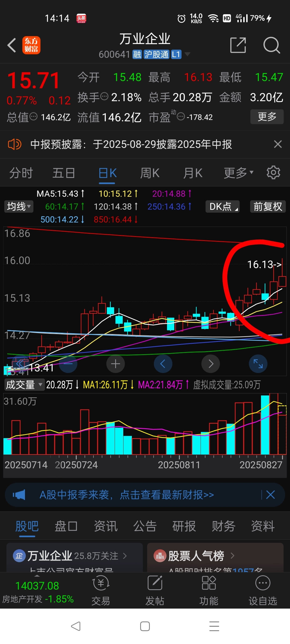Image resolution: width=290 pixels, height=644 pixels.
Task: Open the search magnifier icon
Action: pos(271,45)
